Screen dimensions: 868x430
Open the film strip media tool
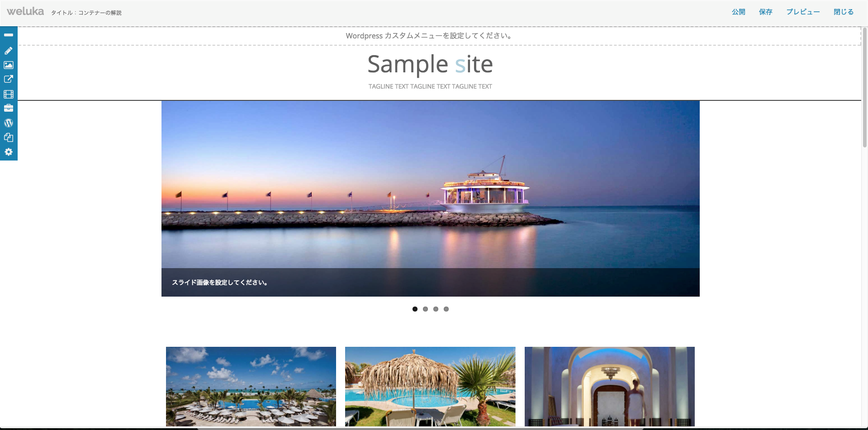pyautogui.click(x=9, y=94)
